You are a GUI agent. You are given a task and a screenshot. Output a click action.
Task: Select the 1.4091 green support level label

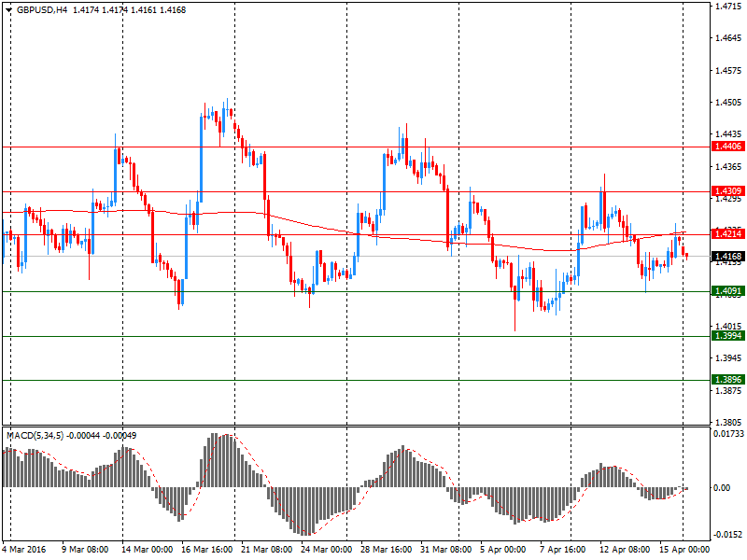[727, 291]
